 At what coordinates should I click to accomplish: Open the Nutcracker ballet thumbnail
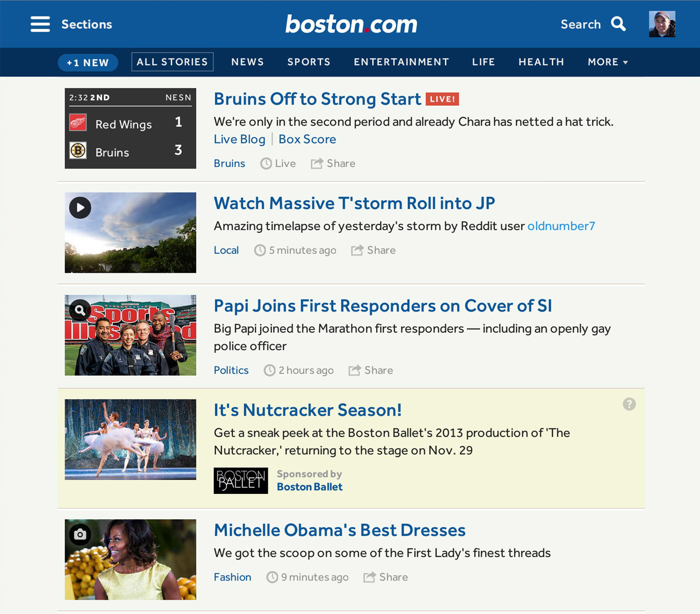click(131, 439)
